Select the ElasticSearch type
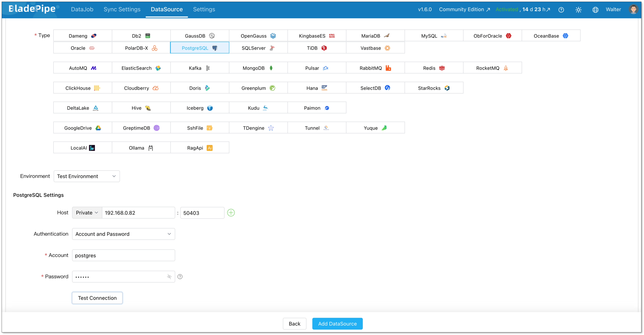Image resolution: width=644 pixels, height=335 pixels. [141, 68]
